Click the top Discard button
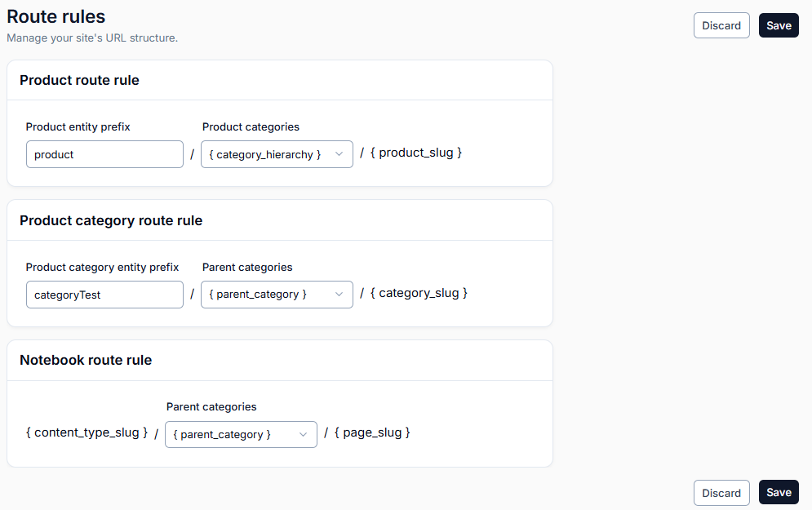This screenshot has height=510, width=812. pos(721,25)
